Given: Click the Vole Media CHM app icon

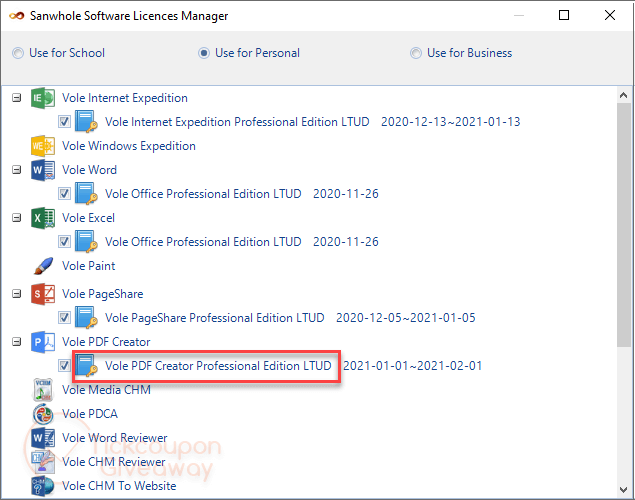Looking at the screenshot, I should [43, 390].
